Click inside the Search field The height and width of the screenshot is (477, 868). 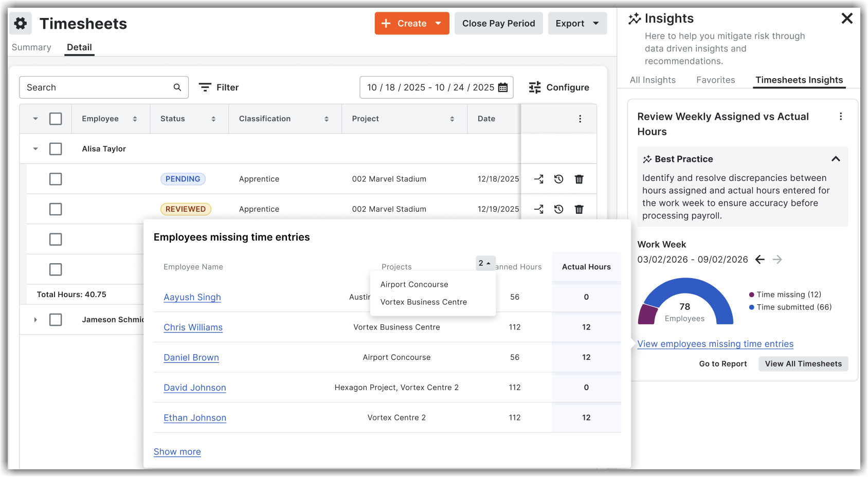pos(93,87)
